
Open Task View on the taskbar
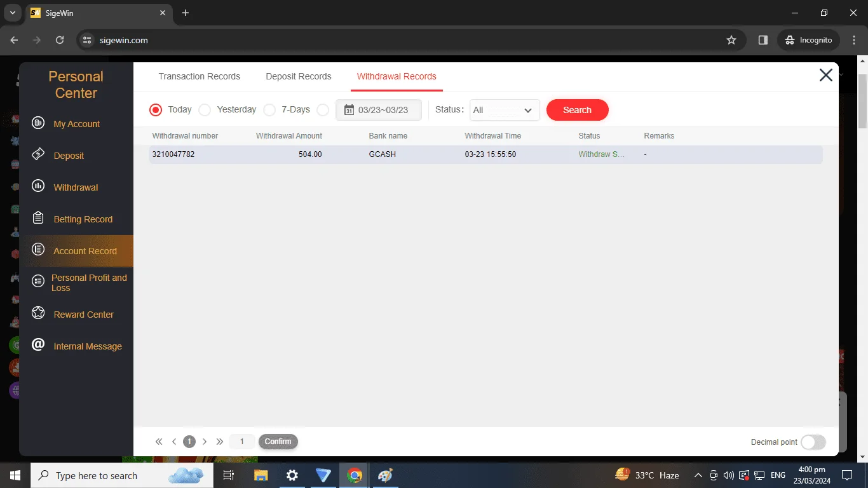229,475
